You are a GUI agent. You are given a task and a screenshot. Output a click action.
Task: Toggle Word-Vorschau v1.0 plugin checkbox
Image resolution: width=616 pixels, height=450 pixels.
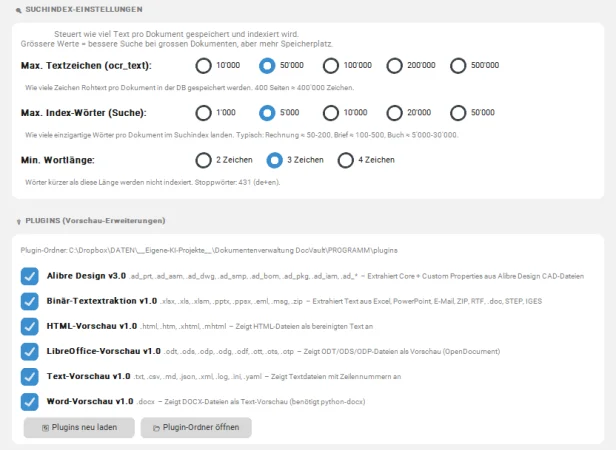(x=29, y=402)
